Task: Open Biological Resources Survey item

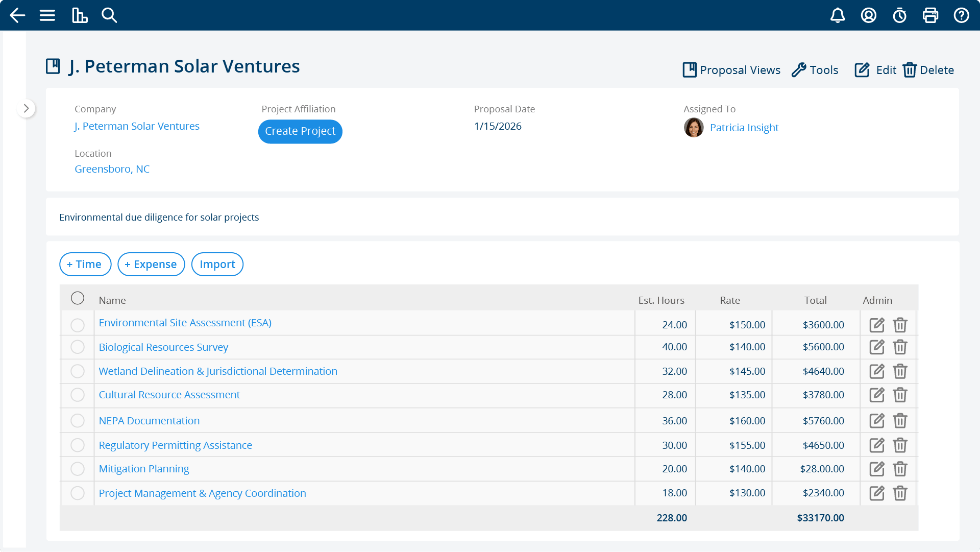Action: point(163,347)
